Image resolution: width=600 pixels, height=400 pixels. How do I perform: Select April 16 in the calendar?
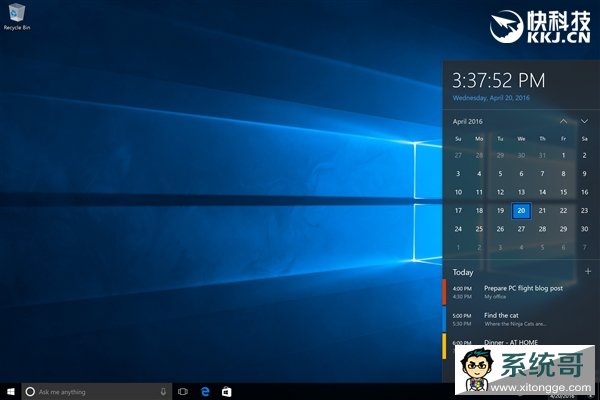[x=584, y=192]
